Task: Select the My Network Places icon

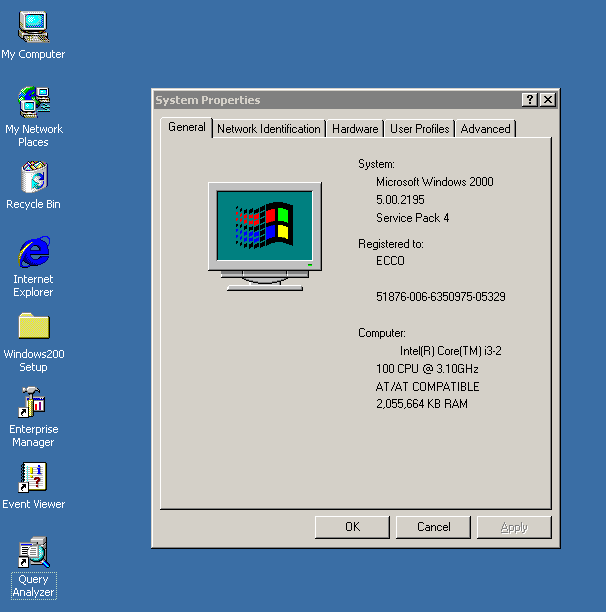Action: pyautogui.click(x=33, y=102)
